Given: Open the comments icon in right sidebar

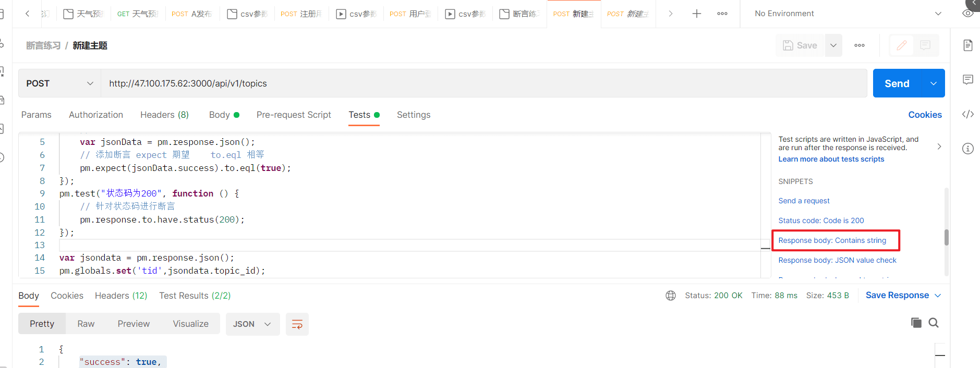Looking at the screenshot, I should 968,79.
